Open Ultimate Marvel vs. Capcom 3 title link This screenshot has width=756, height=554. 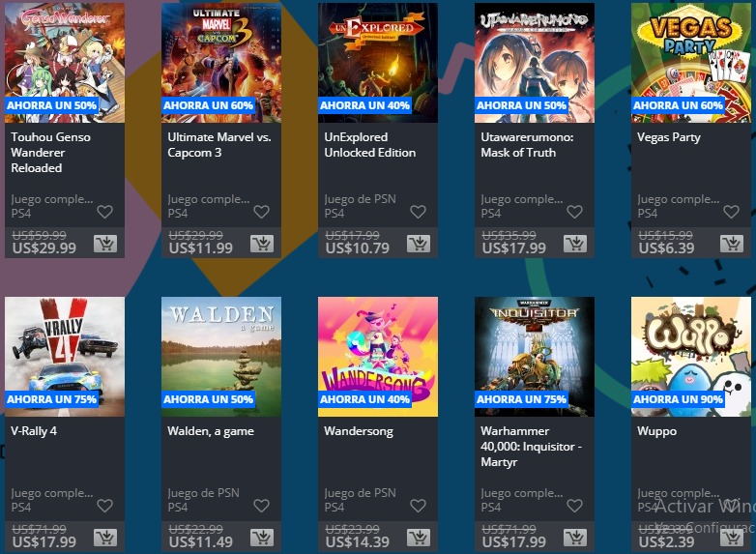[219, 145]
